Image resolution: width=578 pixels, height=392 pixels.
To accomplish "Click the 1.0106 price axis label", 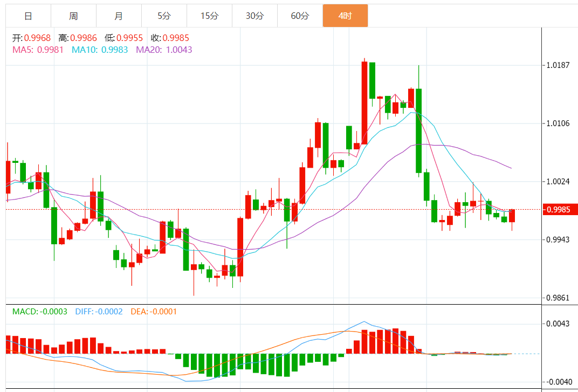I will point(558,123).
